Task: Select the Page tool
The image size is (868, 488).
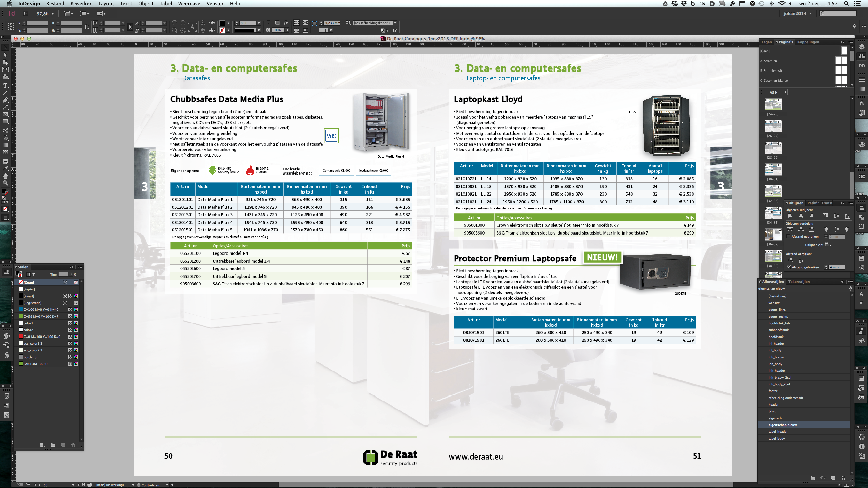Action: pos(5,62)
